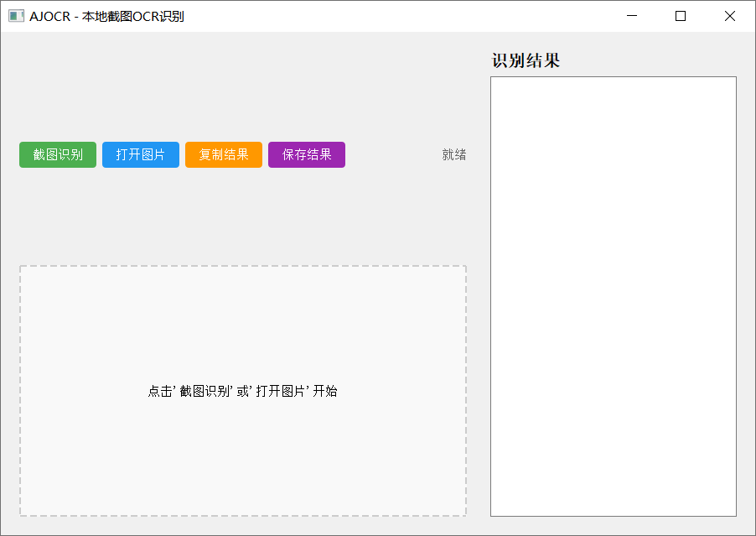Click the hint text 点击'截图识别'或'打开图片'开始
This screenshot has width=756, height=536.
tap(242, 391)
